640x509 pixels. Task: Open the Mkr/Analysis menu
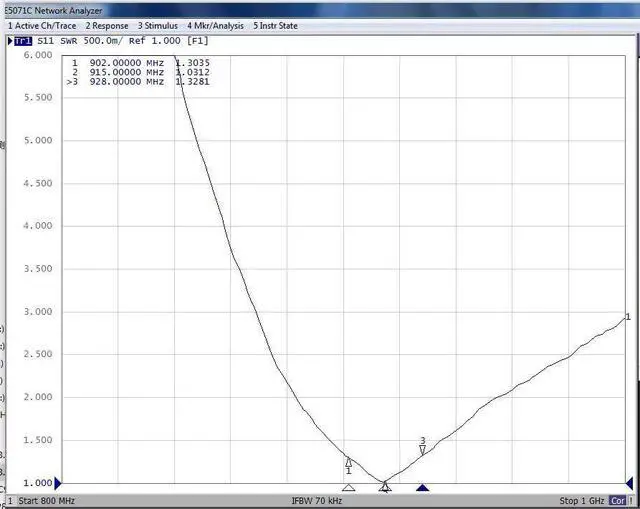[215, 25]
